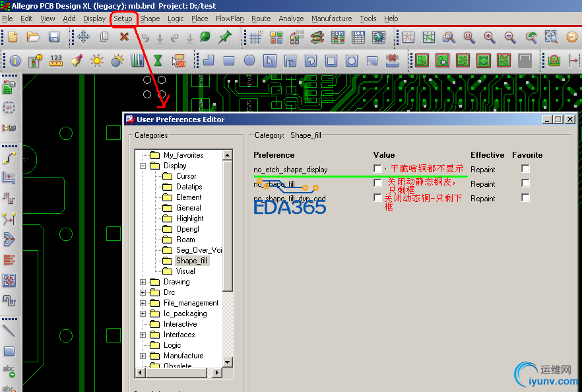Select the Highlight category folder

click(x=189, y=218)
